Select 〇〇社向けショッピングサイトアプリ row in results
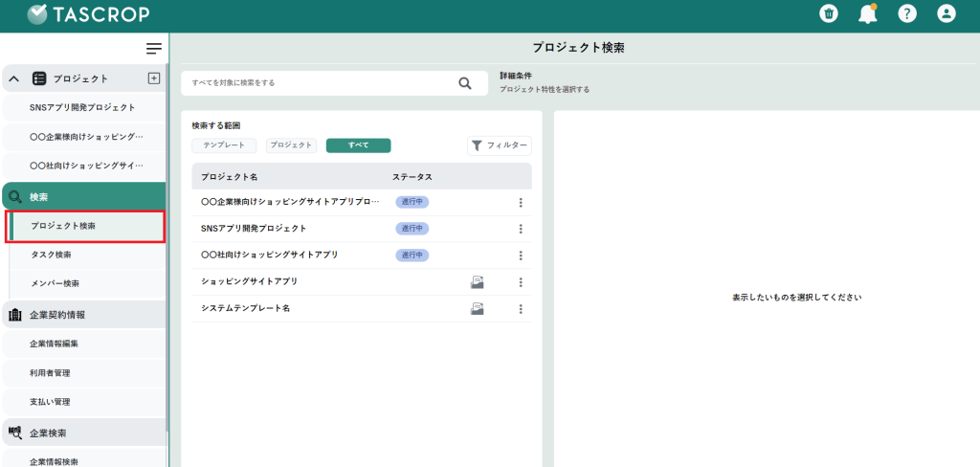 coord(362,256)
